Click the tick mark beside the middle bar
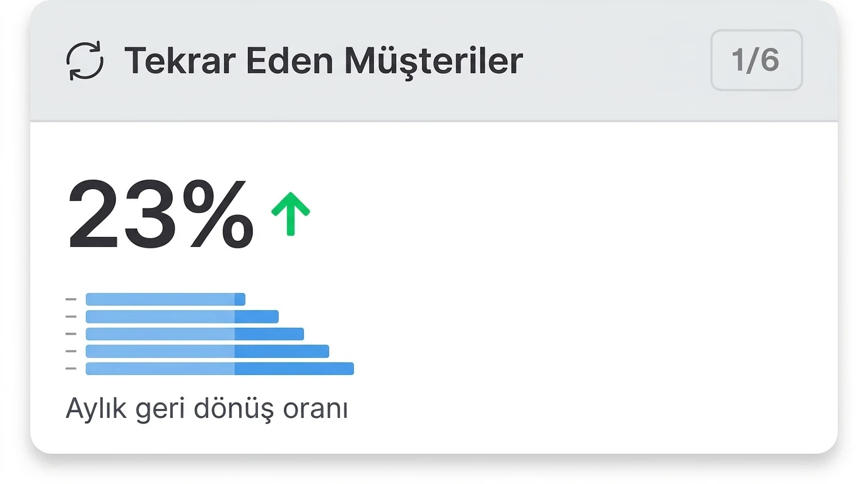This screenshot has width=868, height=484. coord(71,334)
